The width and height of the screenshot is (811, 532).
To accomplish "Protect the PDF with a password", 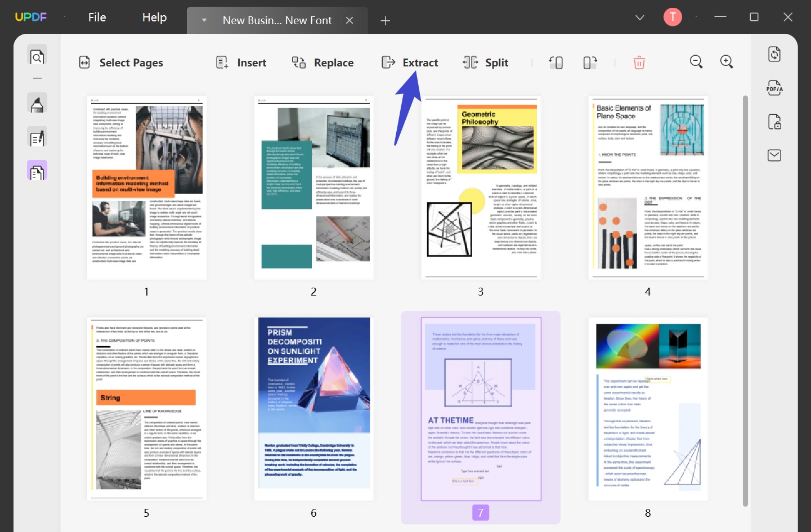I will pos(774,122).
